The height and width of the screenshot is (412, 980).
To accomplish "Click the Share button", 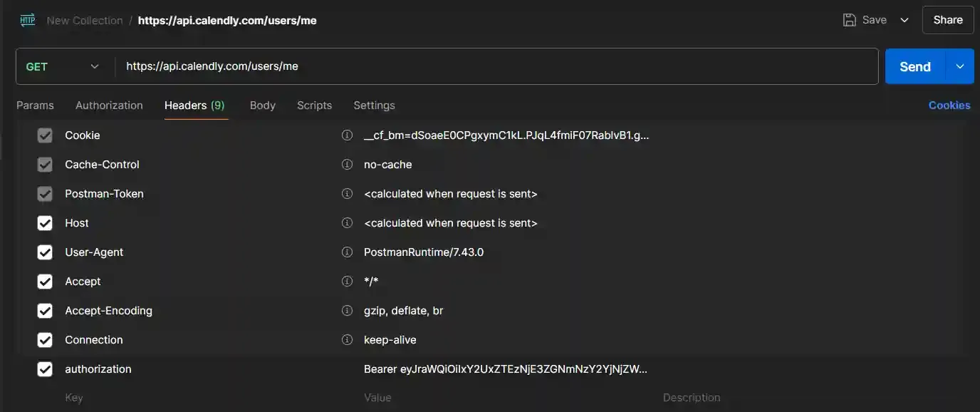I will (x=948, y=20).
